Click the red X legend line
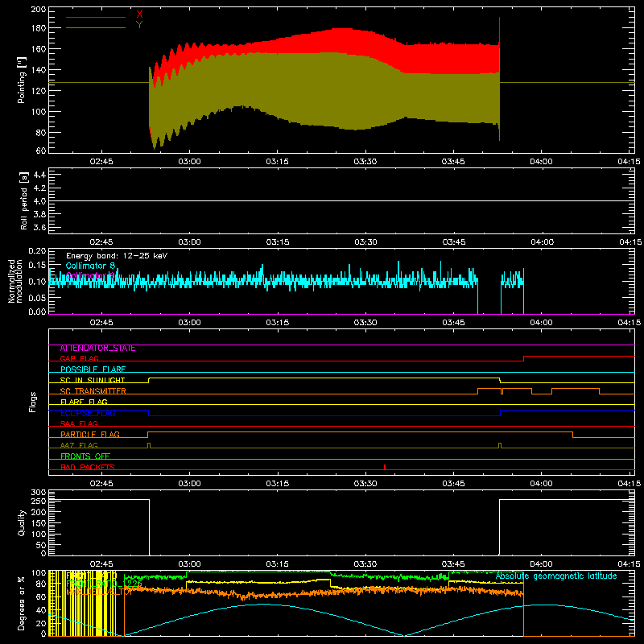The image size is (644, 644). (96, 17)
